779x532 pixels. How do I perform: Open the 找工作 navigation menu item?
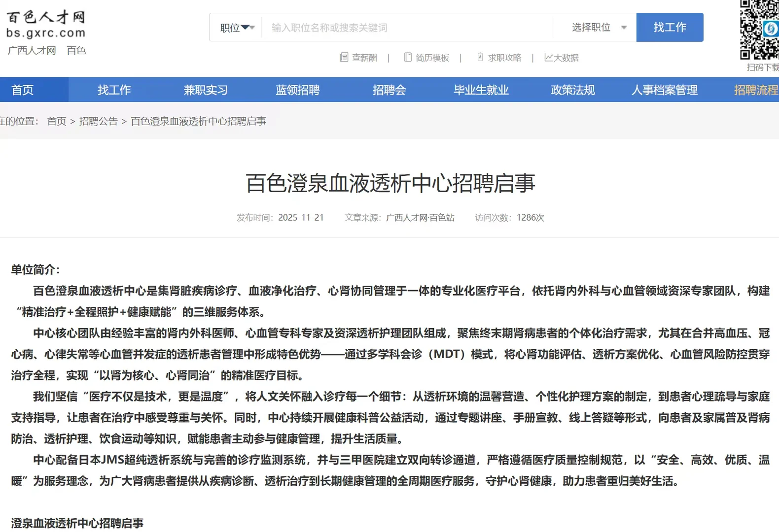tap(114, 90)
